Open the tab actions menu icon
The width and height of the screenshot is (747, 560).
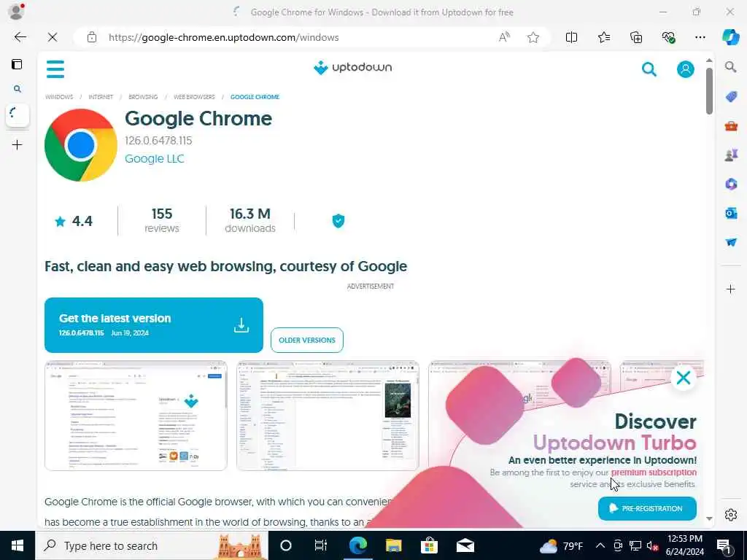click(17, 64)
